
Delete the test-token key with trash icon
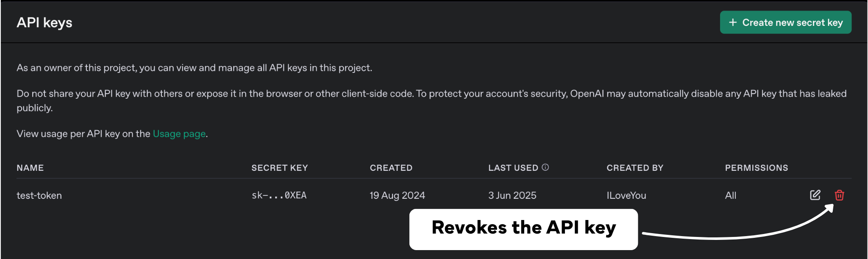839,195
